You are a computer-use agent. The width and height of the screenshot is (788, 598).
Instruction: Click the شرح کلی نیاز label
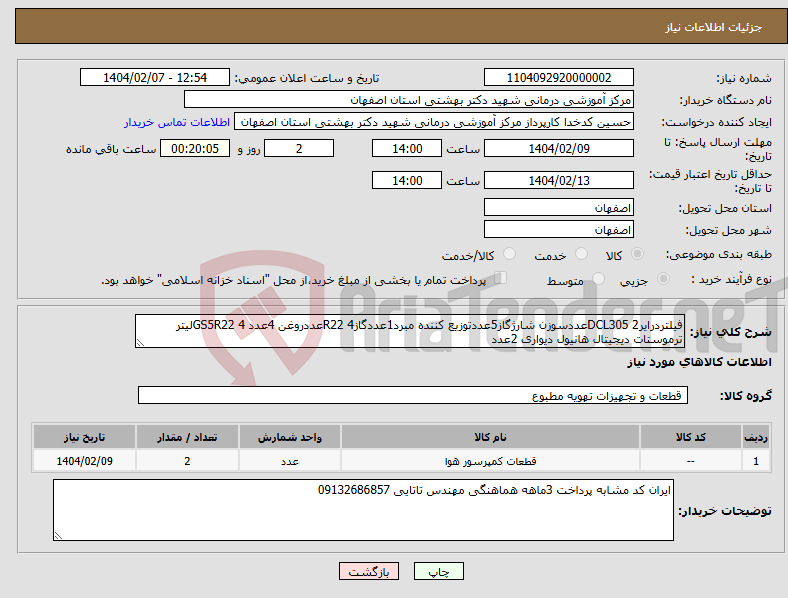[730, 332]
